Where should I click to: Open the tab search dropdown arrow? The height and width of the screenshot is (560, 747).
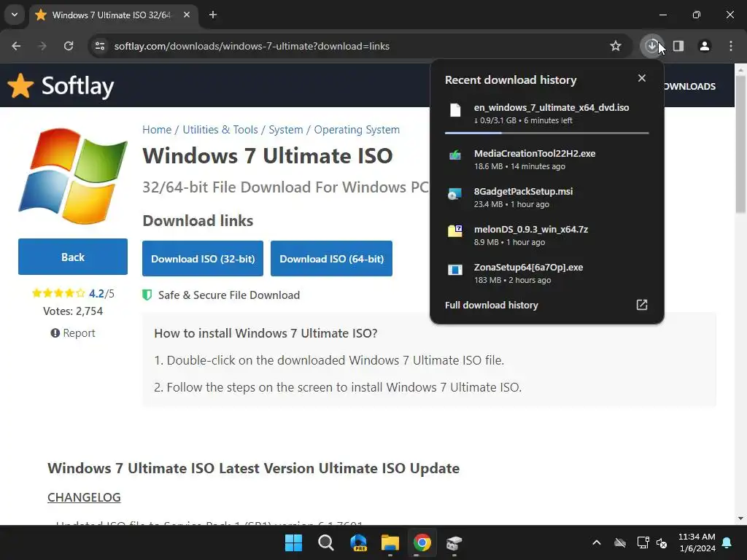[15, 15]
